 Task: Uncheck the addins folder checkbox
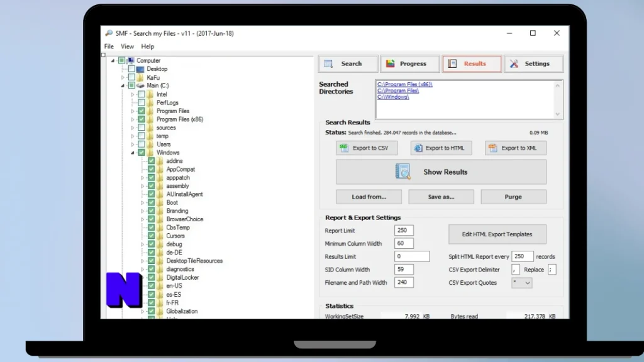tap(152, 161)
